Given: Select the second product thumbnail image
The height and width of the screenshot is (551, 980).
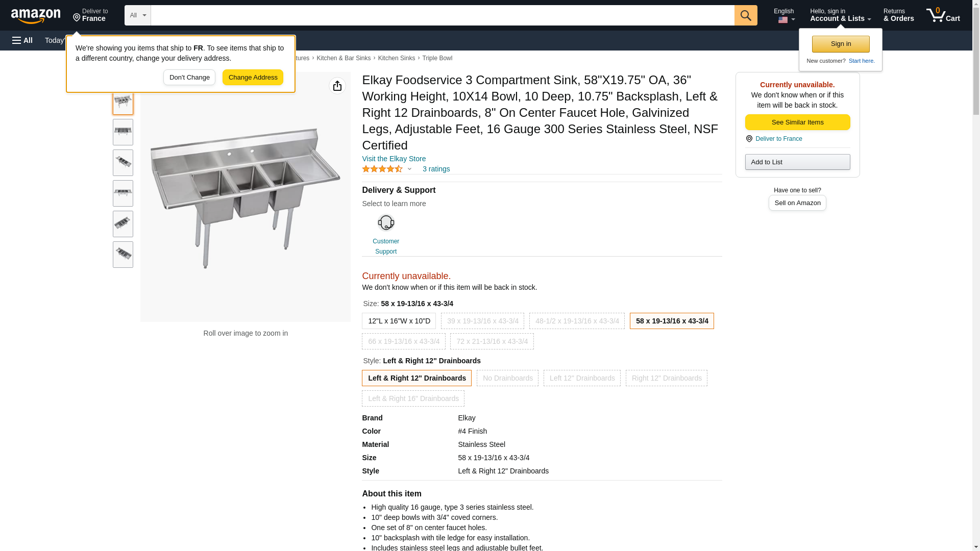Looking at the screenshot, I should point(123,132).
